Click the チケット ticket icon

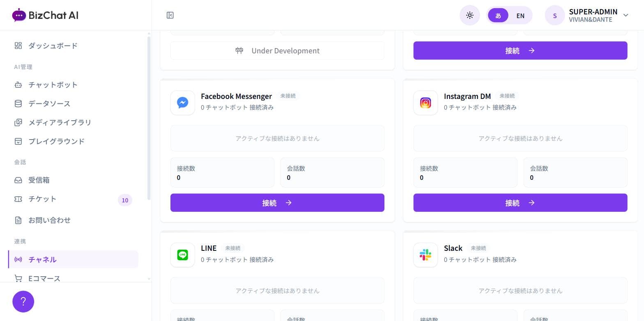coord(18,199)
